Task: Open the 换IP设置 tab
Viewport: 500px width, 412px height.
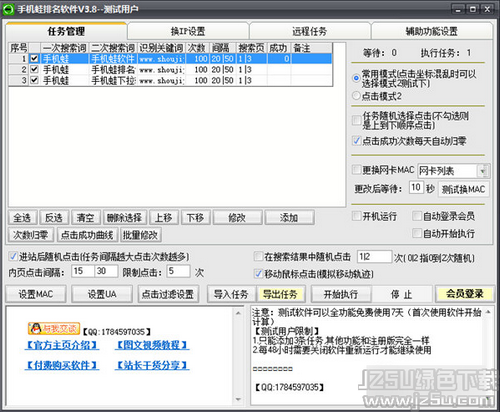Action: click(188, 32)
